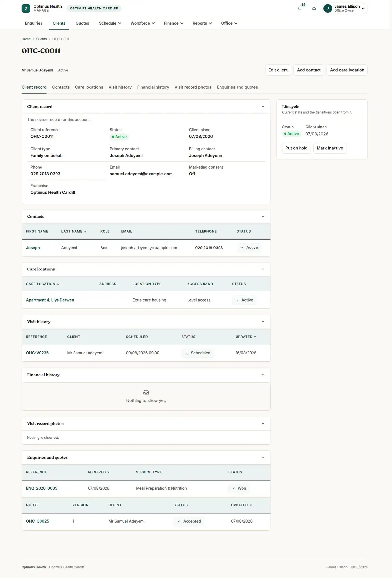
Task: Click the Optimus Health logo icon
Action: (x=26, y=8)
